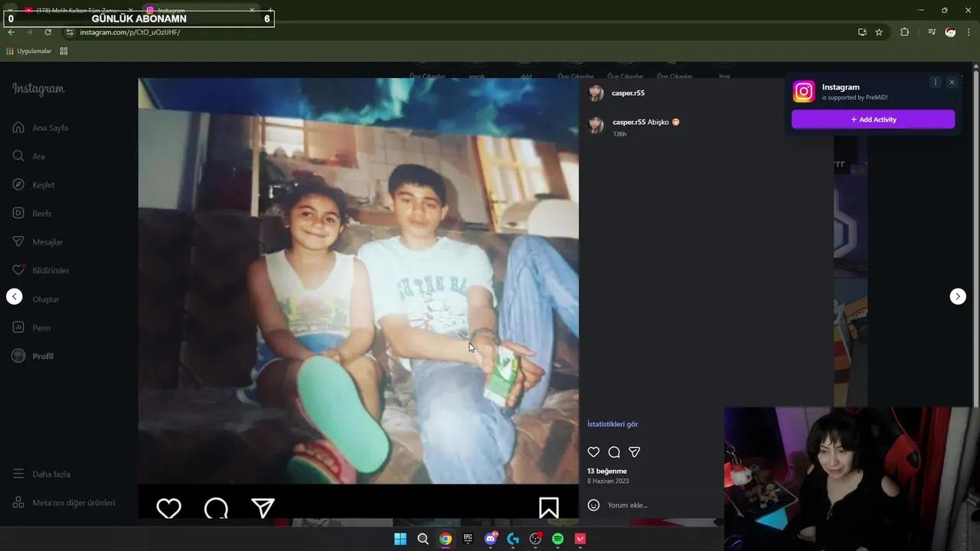Image resolution: width=980 pixels, height=551 pixels.
Task: Open Mesajlar messages
Action: pyautogui.click(x=38, y=242)
